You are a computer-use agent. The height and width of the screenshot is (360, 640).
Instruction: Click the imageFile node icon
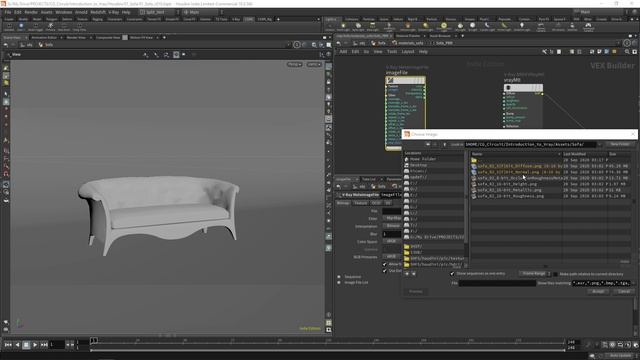(390, 80)
